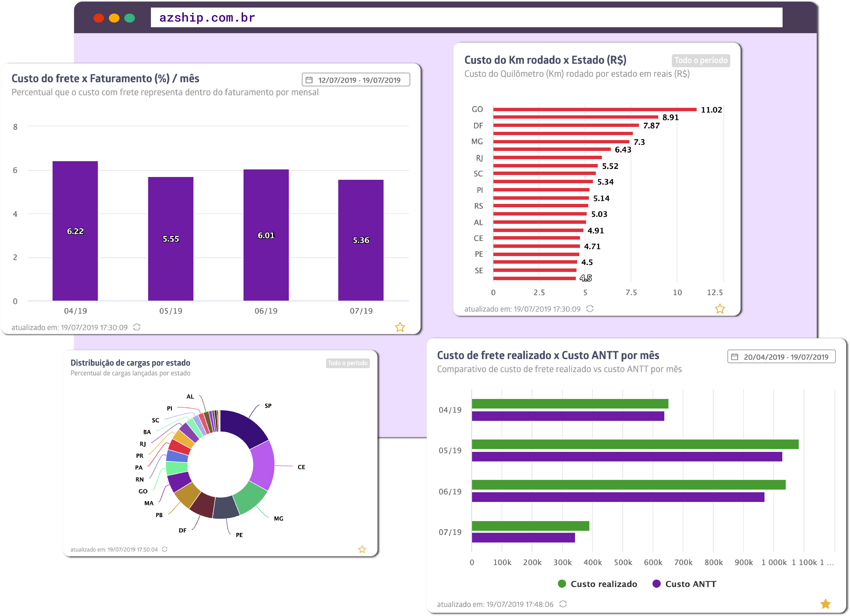Click 'Custo de frete realizado x Custo ANTT por mês' title
850x616 pixels.
[548, 355]
